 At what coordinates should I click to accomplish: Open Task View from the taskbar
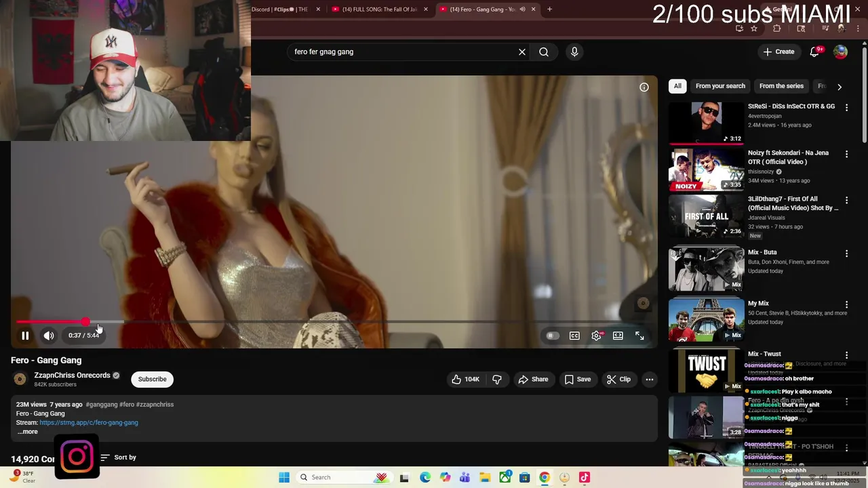pos(404,477)
